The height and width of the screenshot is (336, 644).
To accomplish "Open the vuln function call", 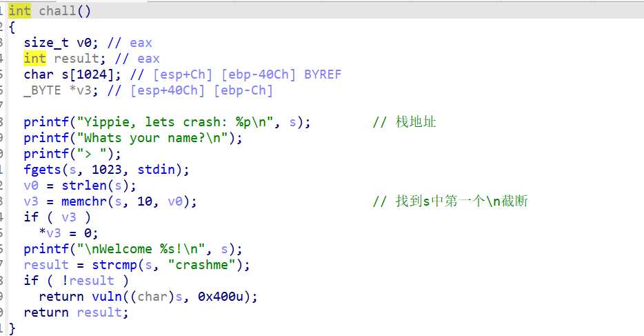I will [88, 297].
